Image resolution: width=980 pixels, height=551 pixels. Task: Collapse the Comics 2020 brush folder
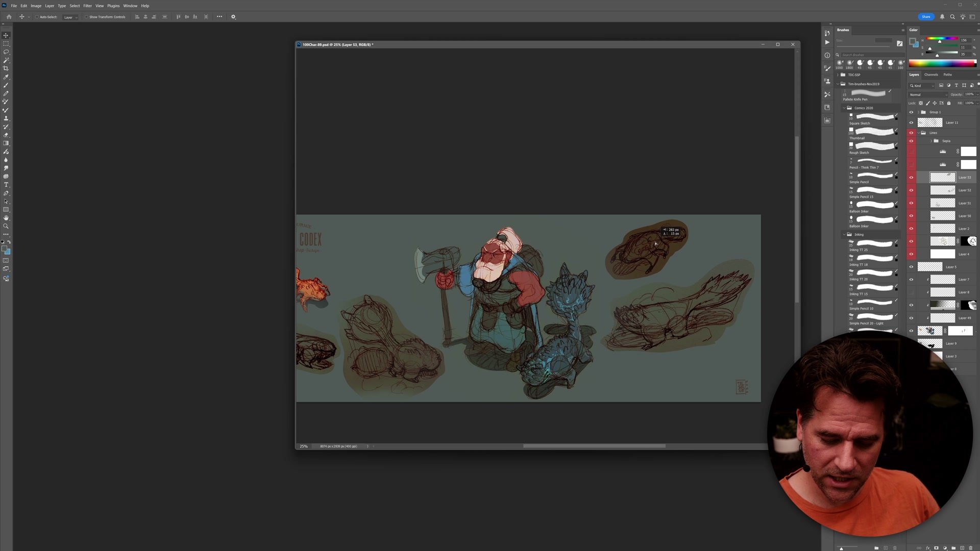(844, 108)
